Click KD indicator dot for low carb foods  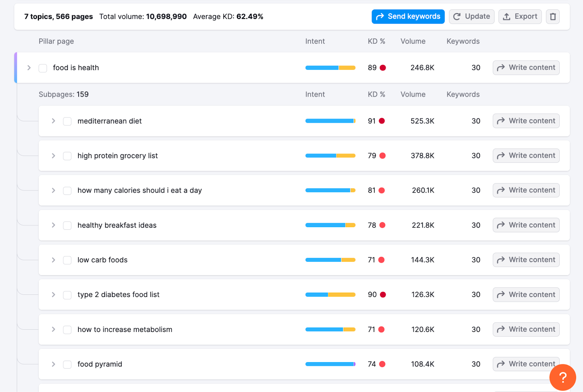coord(382,260)
